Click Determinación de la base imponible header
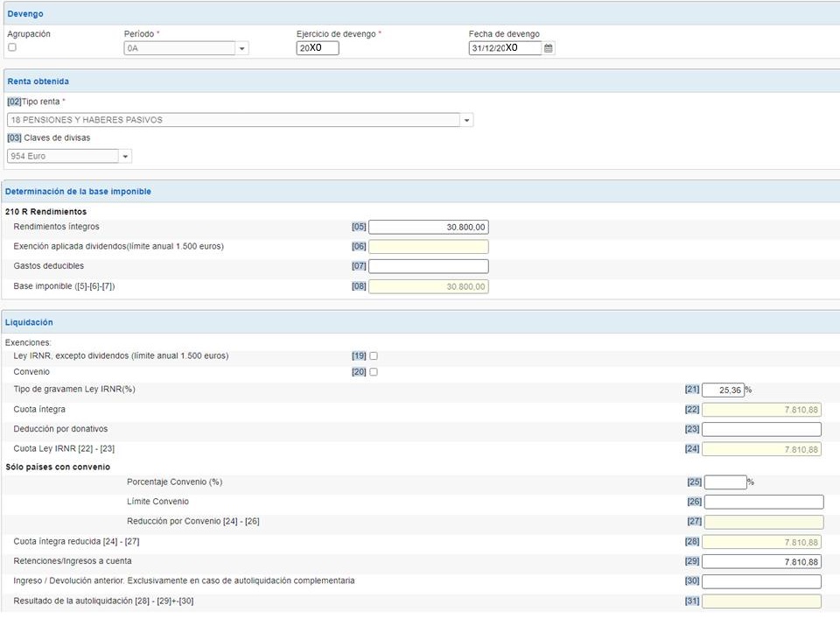Viewport: 840px width, 619px height. [422, 192]
